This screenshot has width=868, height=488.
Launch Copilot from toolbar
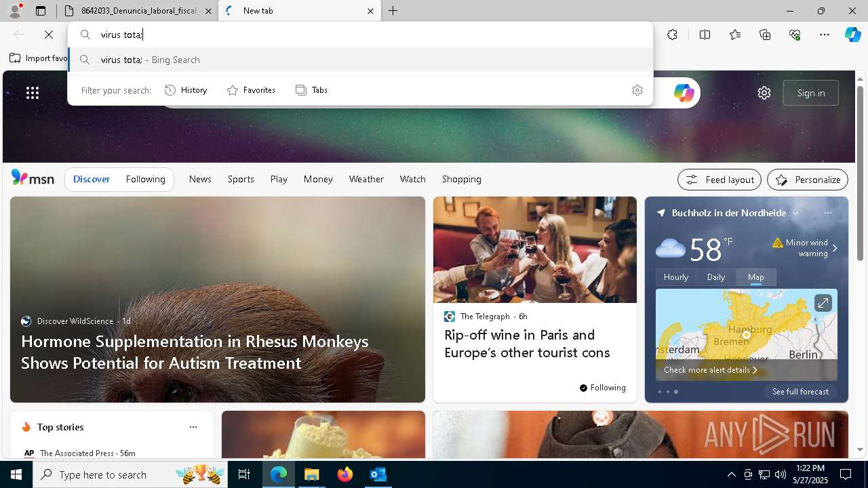852,35
